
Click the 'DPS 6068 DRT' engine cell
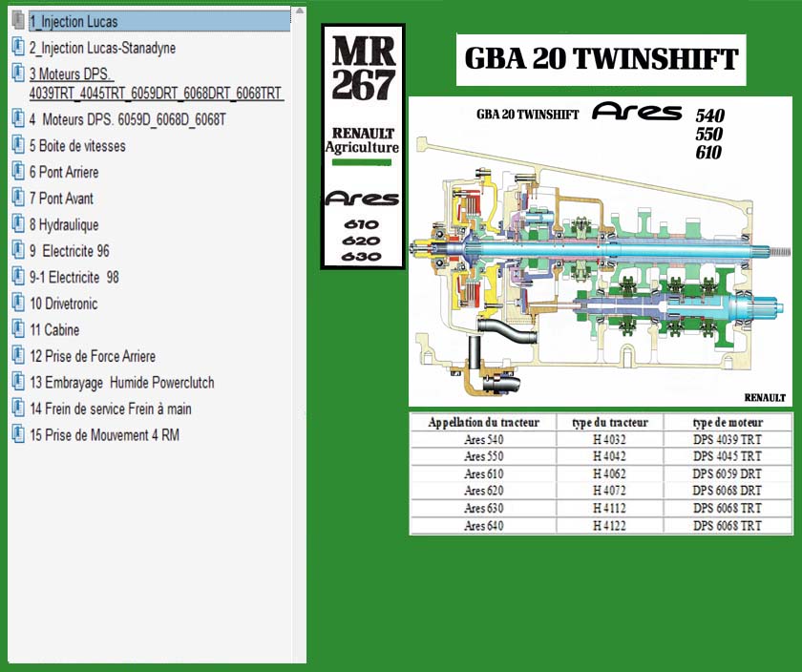click(728, 491)
